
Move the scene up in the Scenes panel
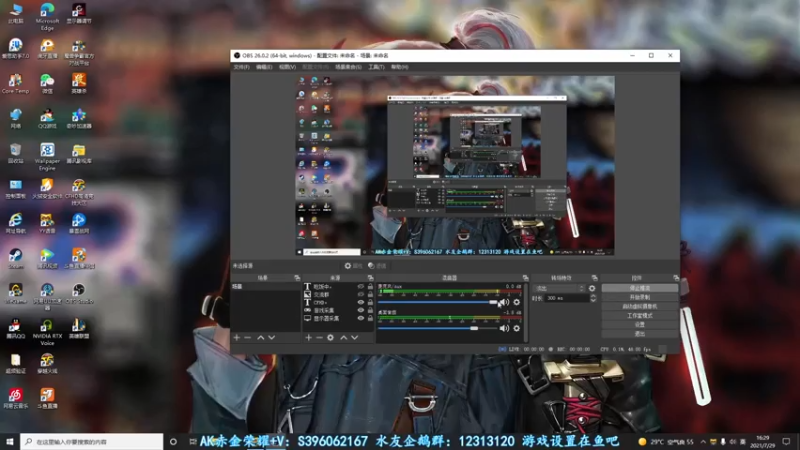(261, 338)
